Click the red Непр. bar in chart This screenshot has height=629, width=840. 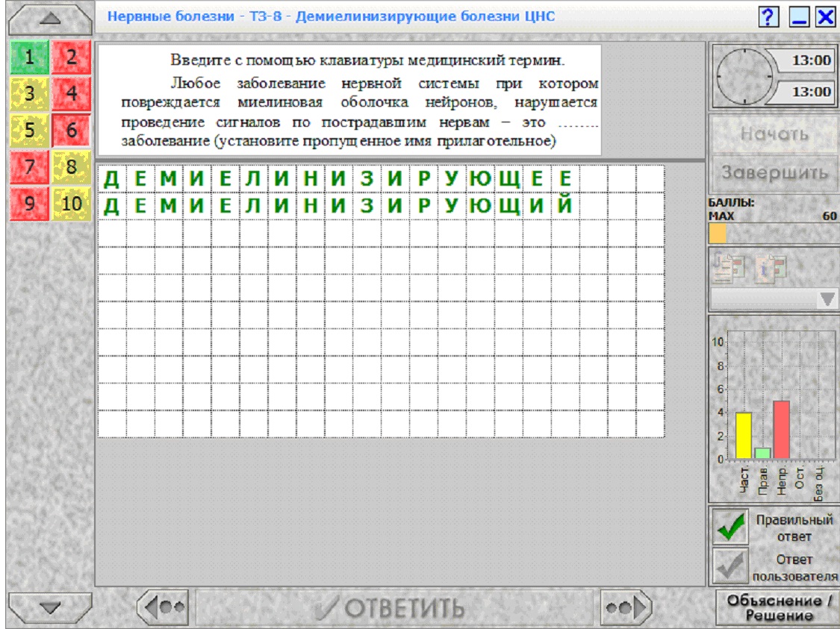coord(781,430)
